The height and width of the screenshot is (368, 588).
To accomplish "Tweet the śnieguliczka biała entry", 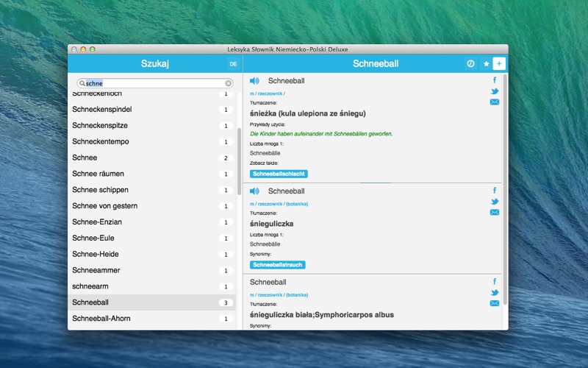I will [x=495, y=292].
